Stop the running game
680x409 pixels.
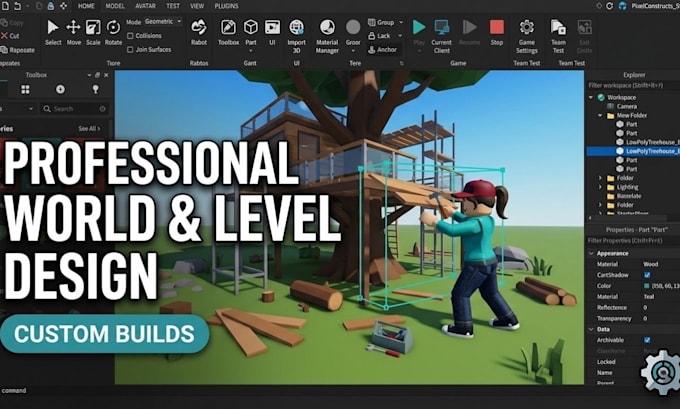click(x=497, y=32)
